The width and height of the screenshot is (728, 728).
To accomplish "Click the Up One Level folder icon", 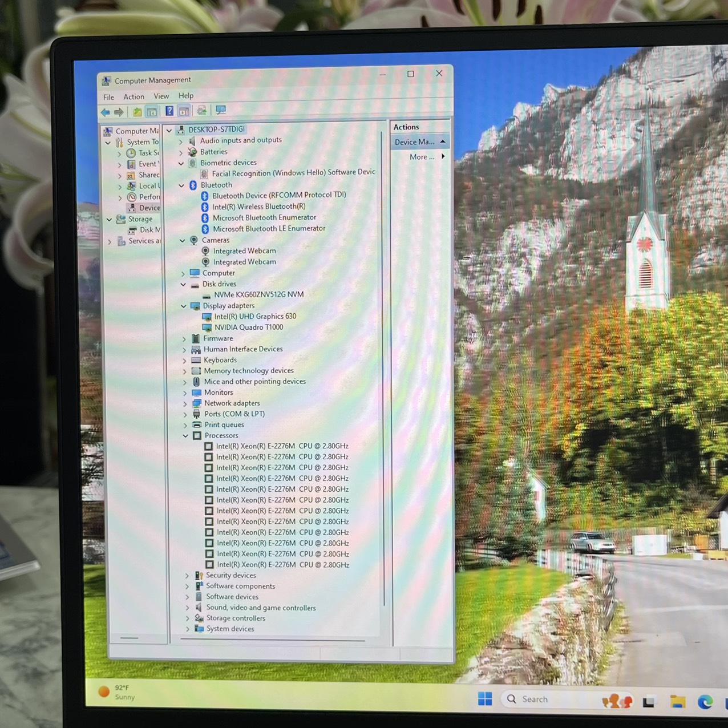I will [137, 112].
